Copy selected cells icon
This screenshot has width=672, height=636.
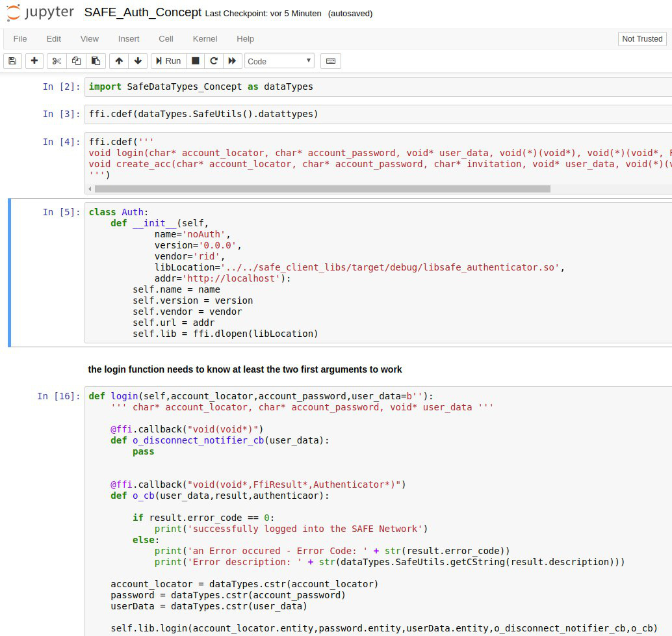76,61
